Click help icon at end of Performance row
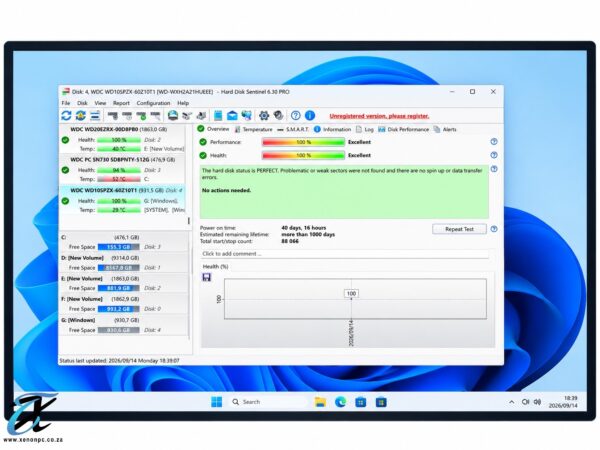The width and height of the screenshot is (600, 450). point(494,142)
